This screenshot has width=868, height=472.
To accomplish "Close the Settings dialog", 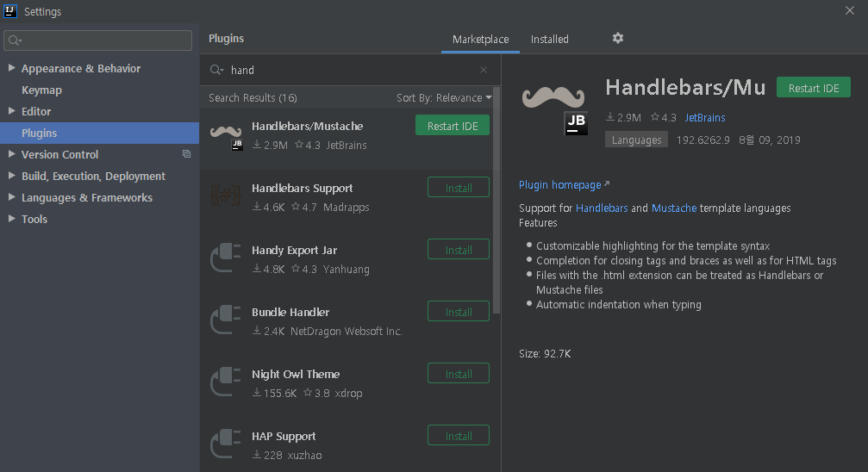I will pos(850,10).
